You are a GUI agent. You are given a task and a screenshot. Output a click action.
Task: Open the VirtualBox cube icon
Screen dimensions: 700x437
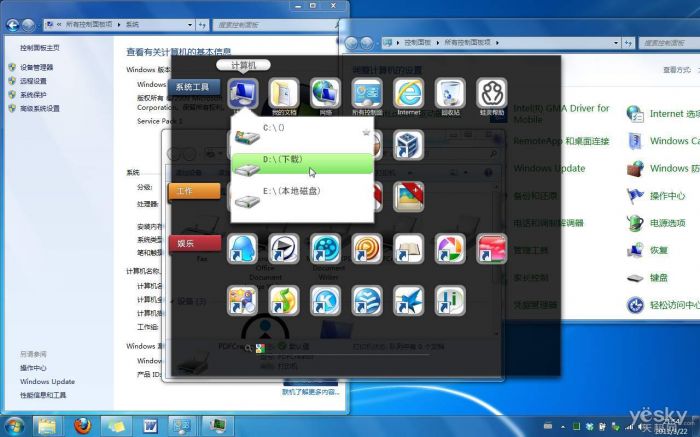[x=408, y=145]
